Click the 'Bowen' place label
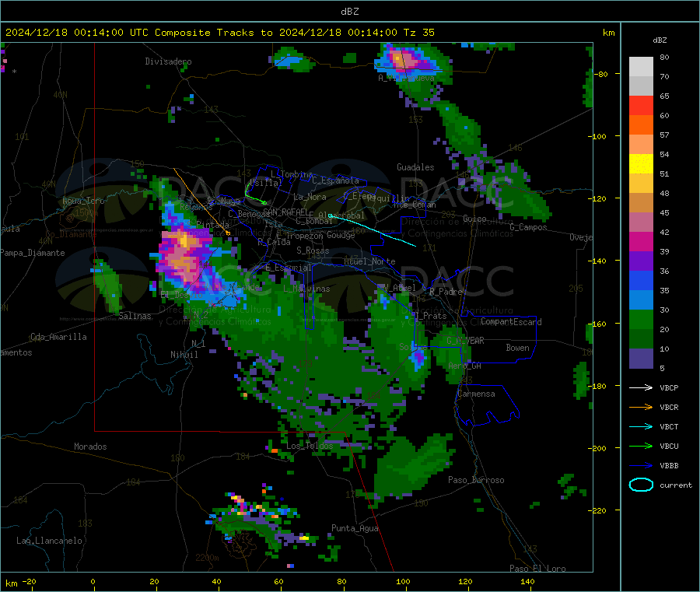 coord(517,349)
